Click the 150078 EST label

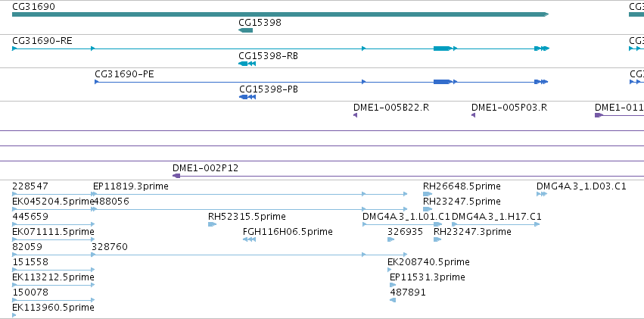30,292
